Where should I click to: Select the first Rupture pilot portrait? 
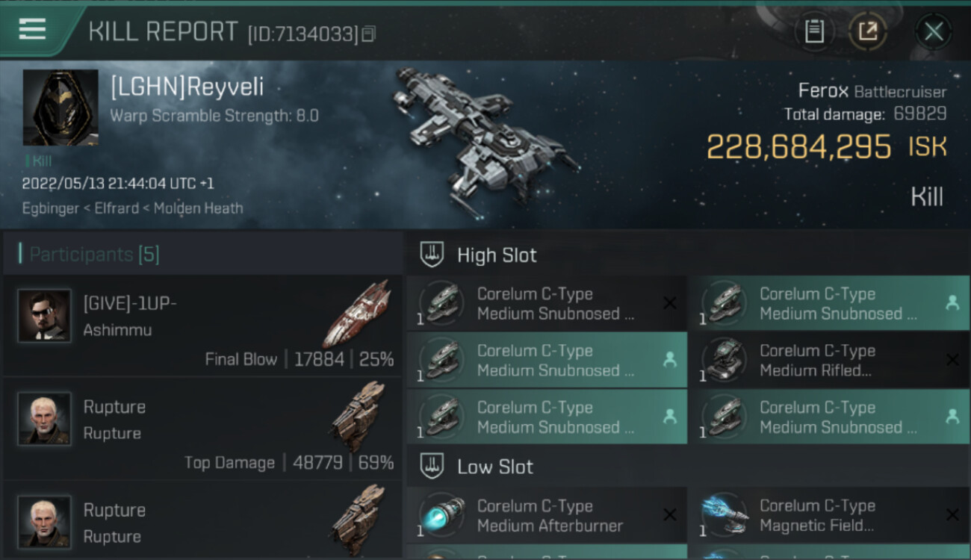coord(45,419)
